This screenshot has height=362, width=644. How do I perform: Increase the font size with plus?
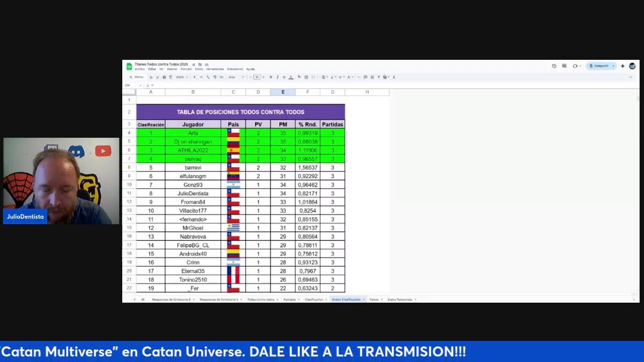pos(263,77)
